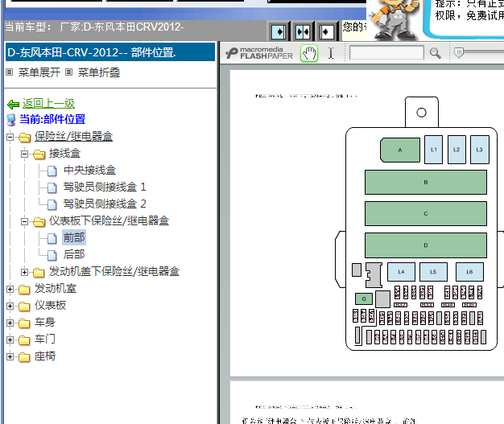Adjust the FlashPaper zoom slider handle
Viewport: 504px width, 424px height.
tap(459, 52)
